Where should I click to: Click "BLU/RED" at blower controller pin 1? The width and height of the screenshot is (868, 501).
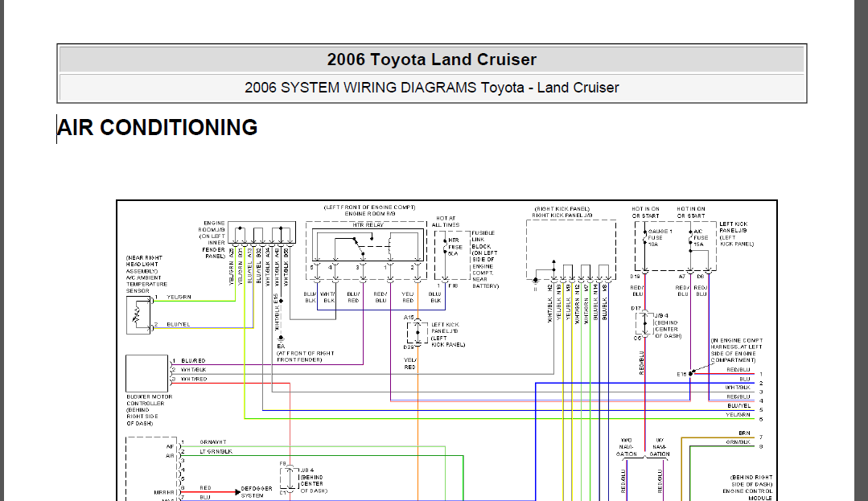point(193,361)
